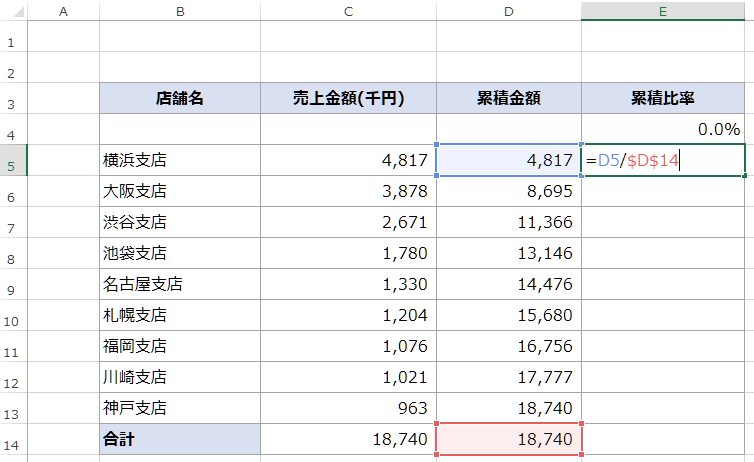Select the 福岡支店 cell
The height and width of the screenshot is (462, 754).
180,346
